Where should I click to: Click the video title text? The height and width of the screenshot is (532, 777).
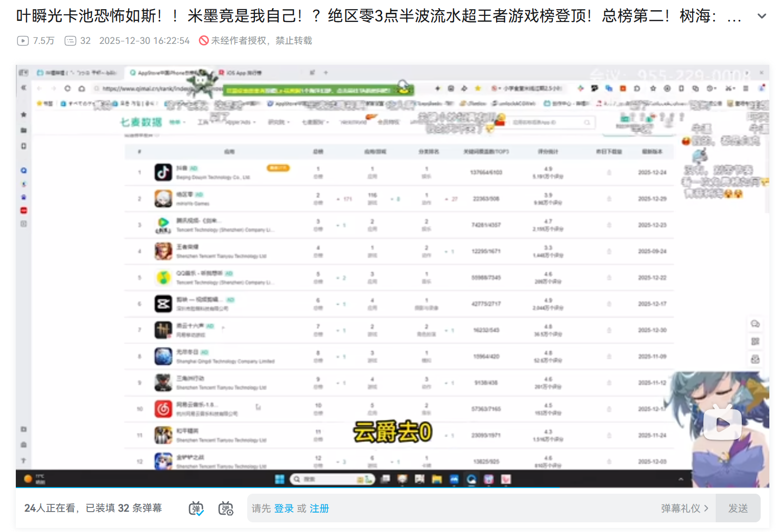379,16
